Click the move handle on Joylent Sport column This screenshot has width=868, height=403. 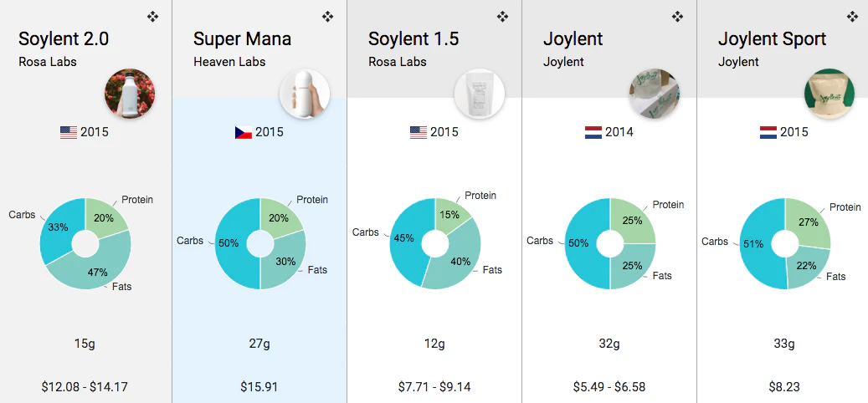click(852, 17)
